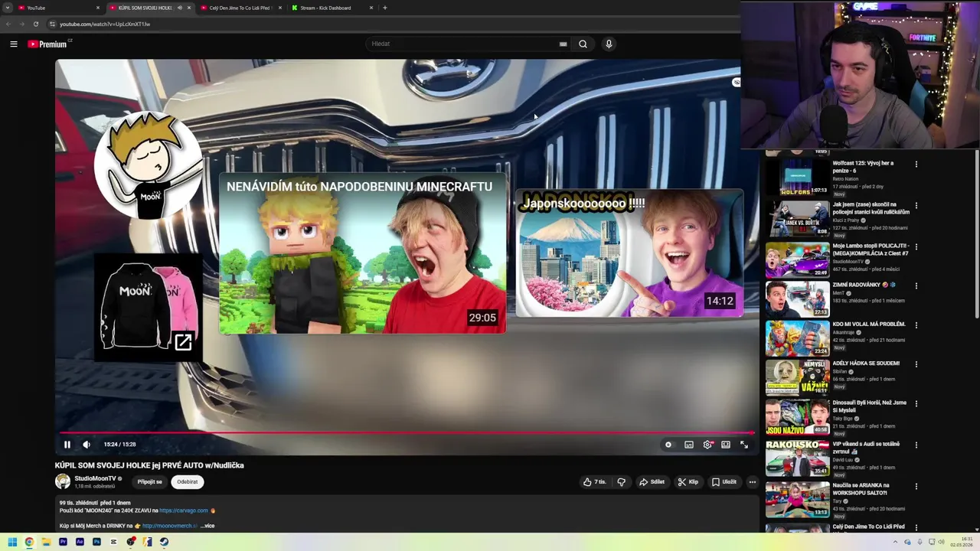The image size is (980, 551).
Task: View site information icon in address bar
Action: (52, 24)
